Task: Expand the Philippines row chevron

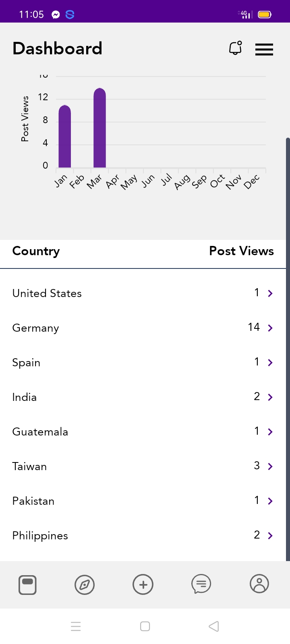Action: [270, 536]
